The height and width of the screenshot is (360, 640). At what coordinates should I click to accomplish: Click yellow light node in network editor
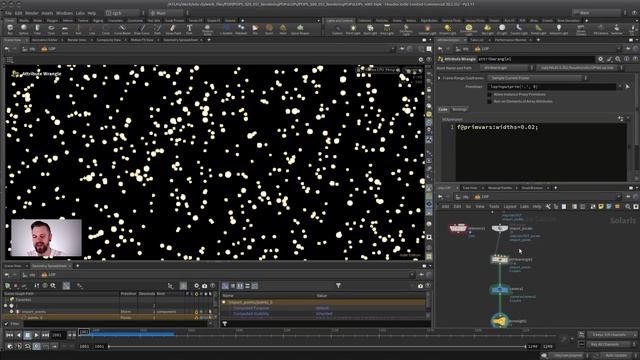499,321
